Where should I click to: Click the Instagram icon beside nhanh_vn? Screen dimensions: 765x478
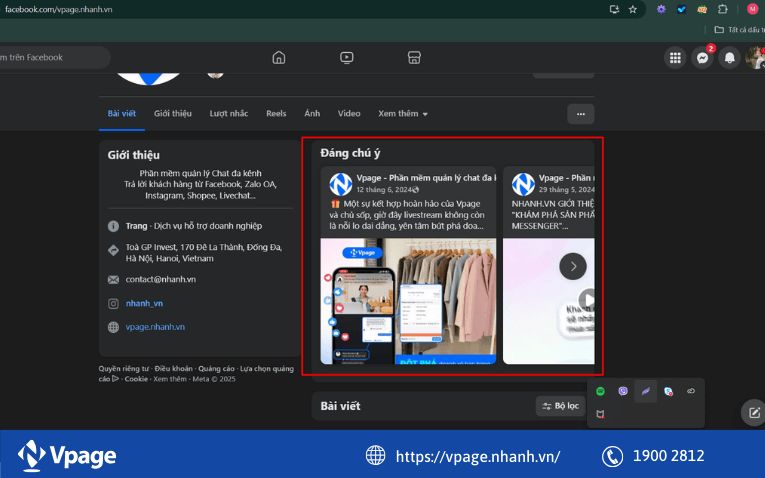[x=113, y=303]
